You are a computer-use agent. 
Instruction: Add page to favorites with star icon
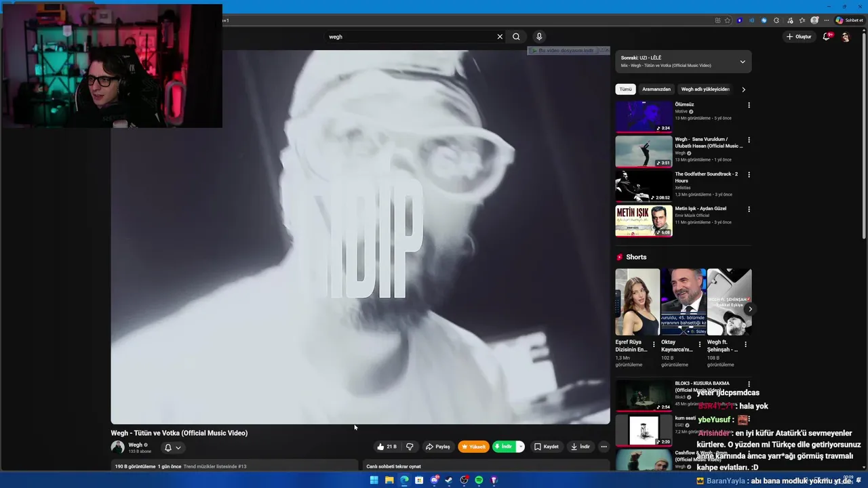tap(728, 20)
